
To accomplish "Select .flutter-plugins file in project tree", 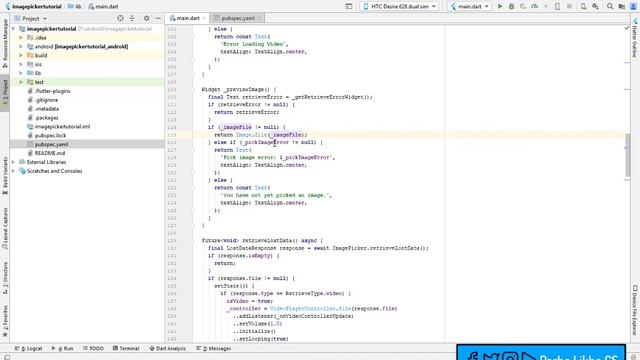I will (x=52, y=91).
